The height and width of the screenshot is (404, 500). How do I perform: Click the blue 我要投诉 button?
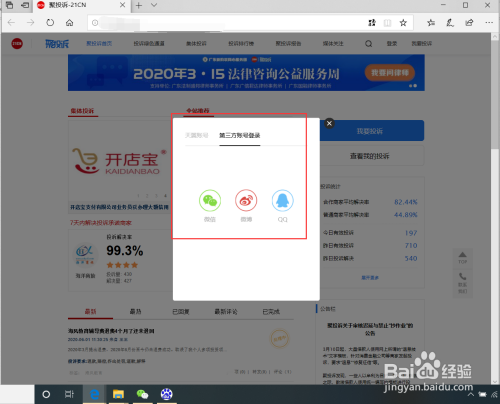click(372, 131)
